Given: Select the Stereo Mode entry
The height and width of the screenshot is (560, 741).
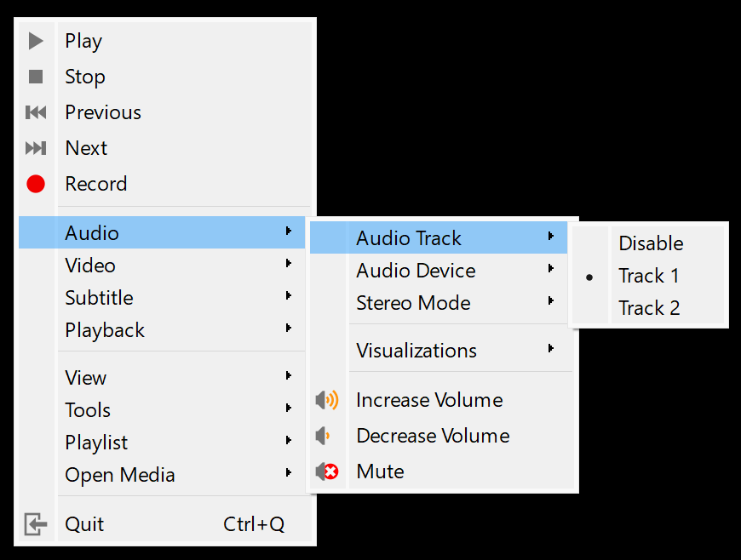Looking at the screenshot, I should pos(413,303).
